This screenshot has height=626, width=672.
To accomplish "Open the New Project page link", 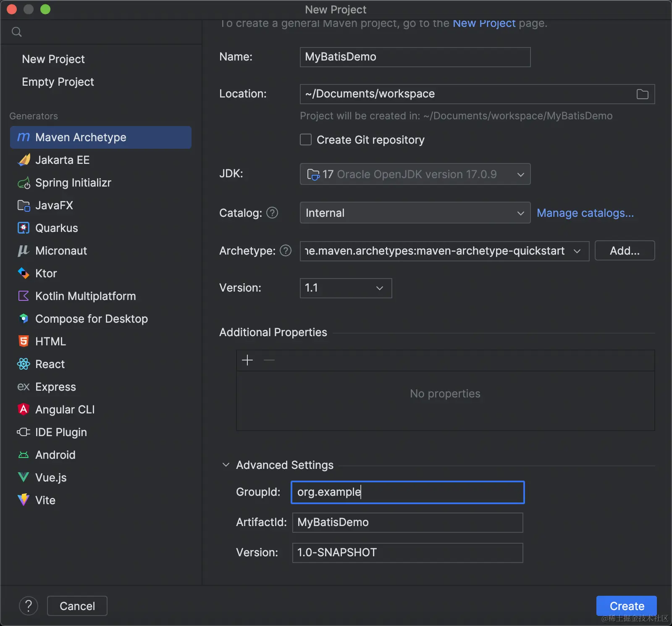I will pos(484,23).
